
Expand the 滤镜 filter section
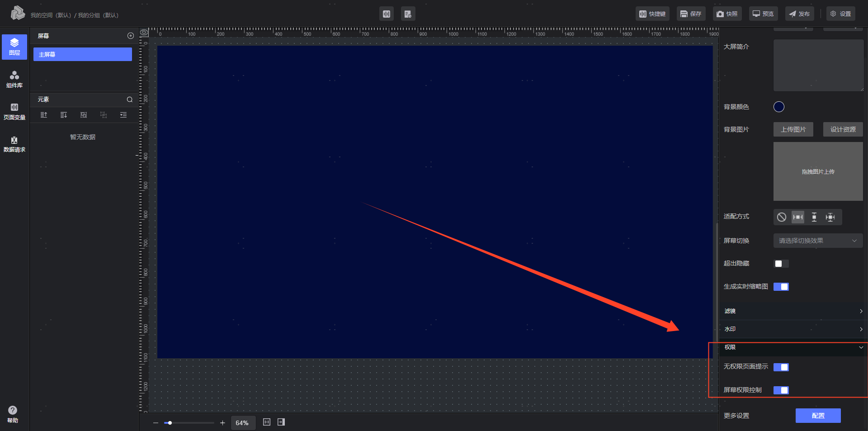tap(793, 311)
